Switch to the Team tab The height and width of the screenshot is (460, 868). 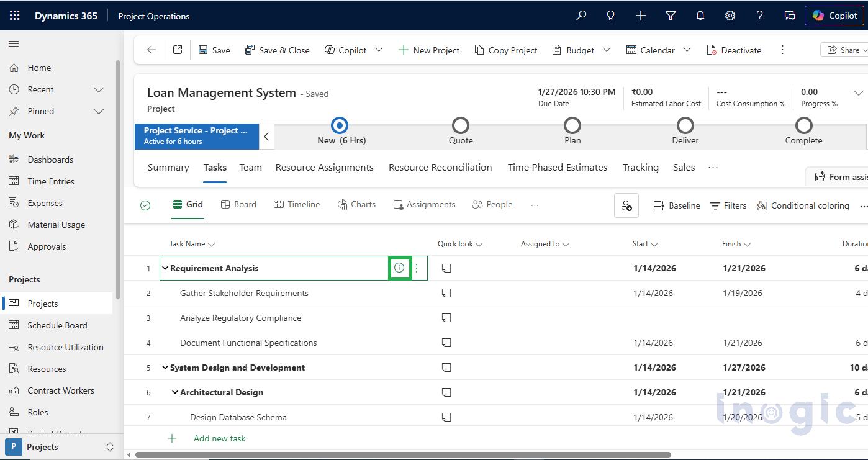click(250, 167)
